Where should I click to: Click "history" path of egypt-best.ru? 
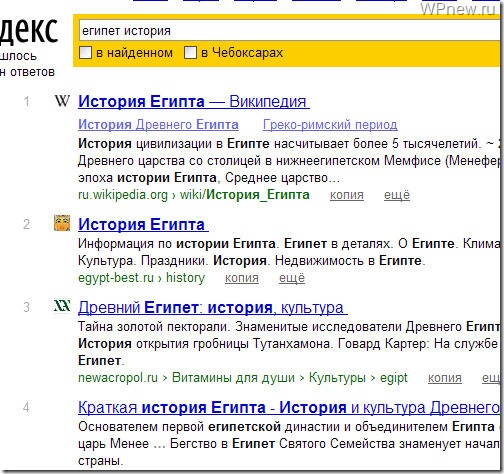tap(185, 278)
